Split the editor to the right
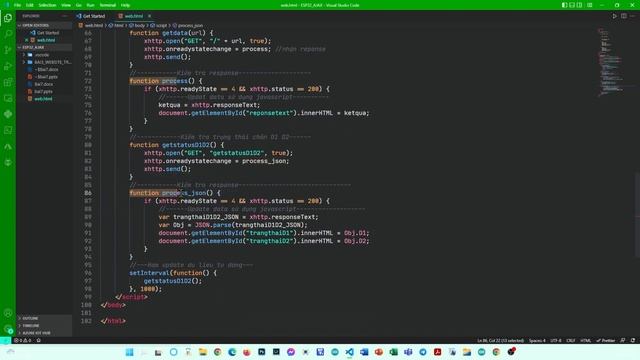Viewport: 640px width, 360px height. (x=624, y=16)
